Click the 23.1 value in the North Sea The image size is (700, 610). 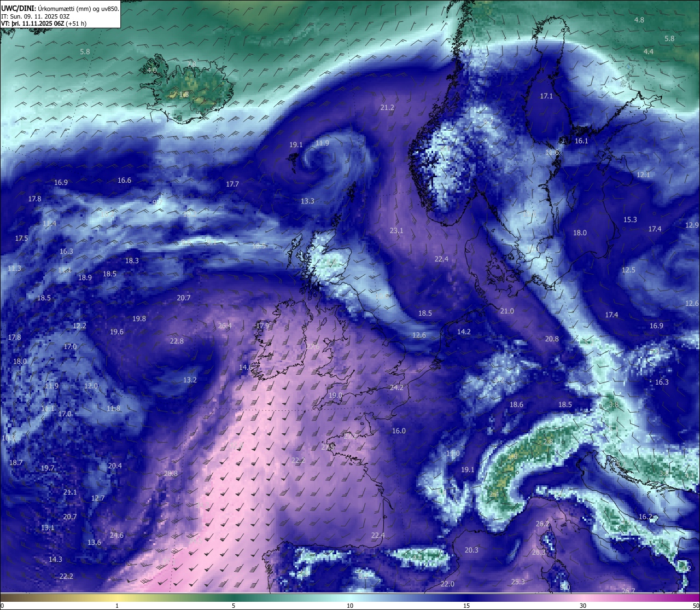[396, 230]
